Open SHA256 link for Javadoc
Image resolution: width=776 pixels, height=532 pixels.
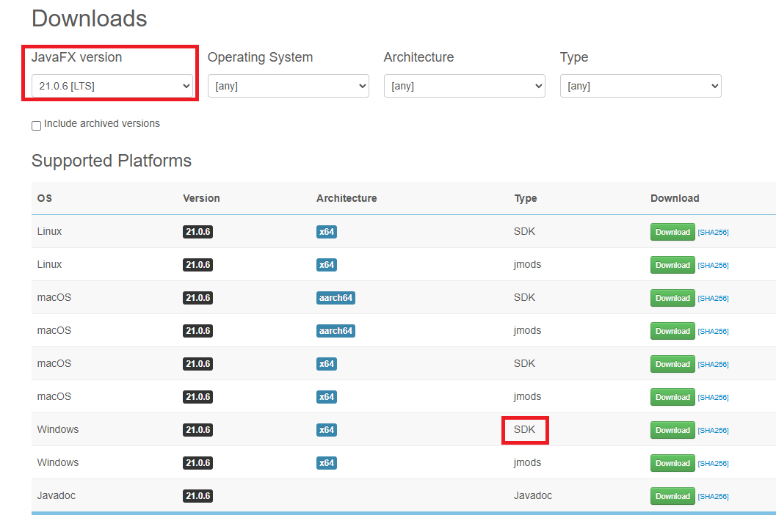713,496
